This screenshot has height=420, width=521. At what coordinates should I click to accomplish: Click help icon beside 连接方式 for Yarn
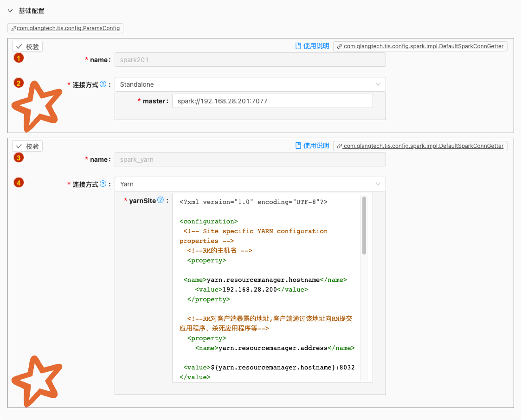coord(103,184)
